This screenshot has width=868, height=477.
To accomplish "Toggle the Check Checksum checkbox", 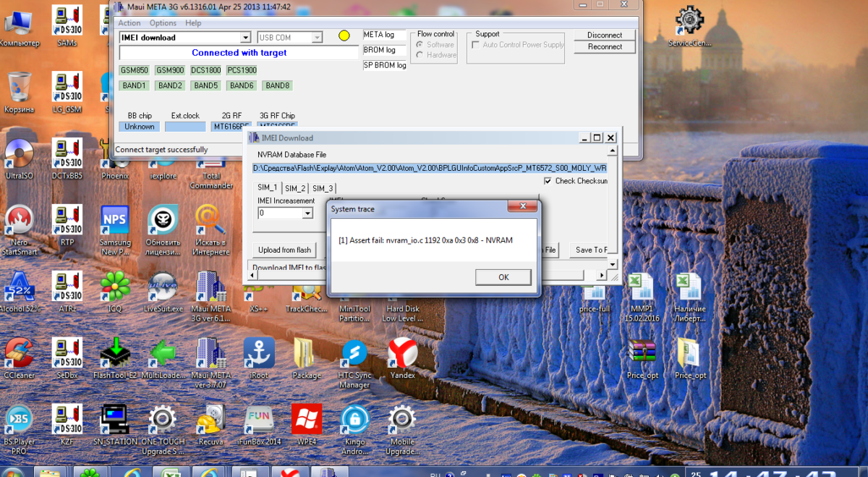I will pyautogui.click(x=549, y=181).
